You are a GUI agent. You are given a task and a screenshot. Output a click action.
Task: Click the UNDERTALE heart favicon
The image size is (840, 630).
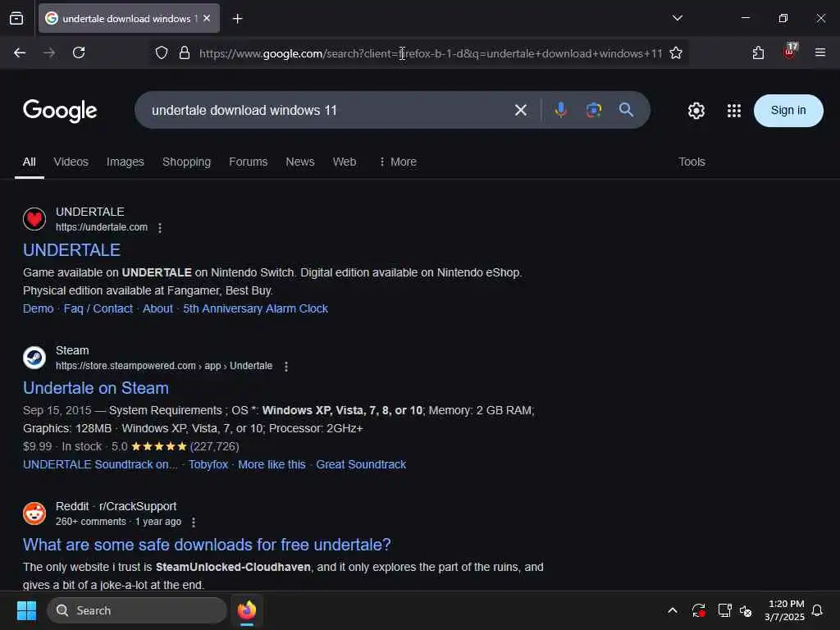click(34, 218)
